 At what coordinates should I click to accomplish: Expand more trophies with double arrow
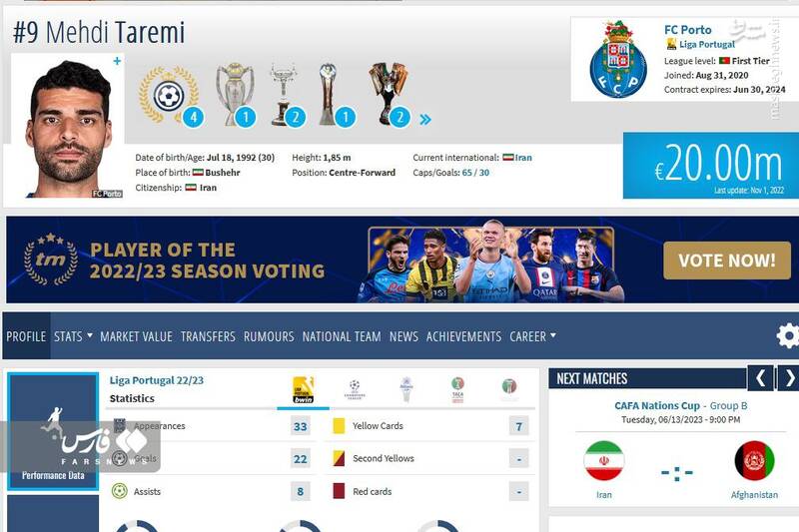pyautogui.click(x=425, y=120)
